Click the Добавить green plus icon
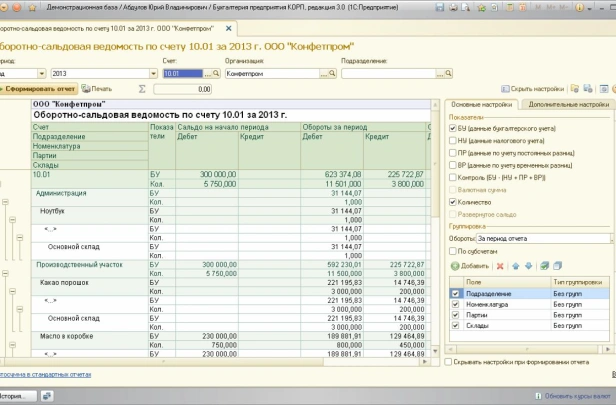This screenshot has height=405, width=616. [x=455, y=266]
